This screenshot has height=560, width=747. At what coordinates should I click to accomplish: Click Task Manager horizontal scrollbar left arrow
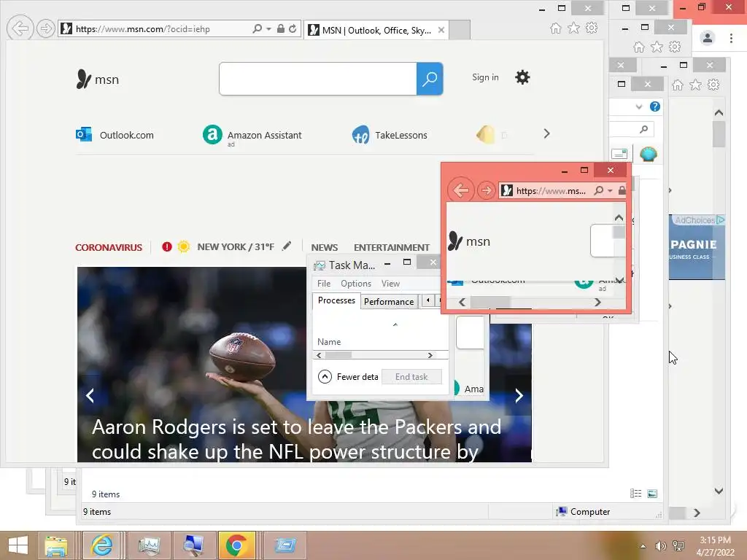tap(319, 355)
